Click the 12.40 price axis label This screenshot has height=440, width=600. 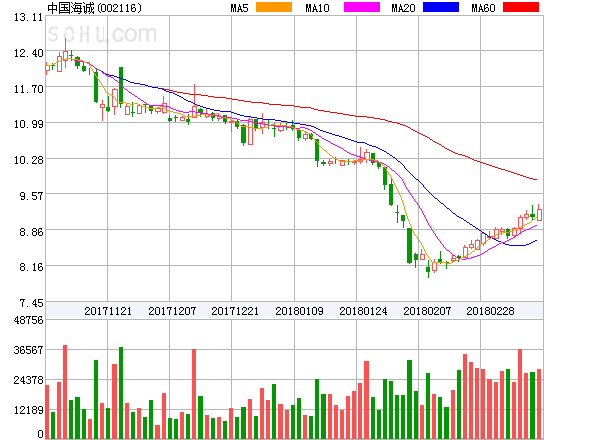point(28,53)
